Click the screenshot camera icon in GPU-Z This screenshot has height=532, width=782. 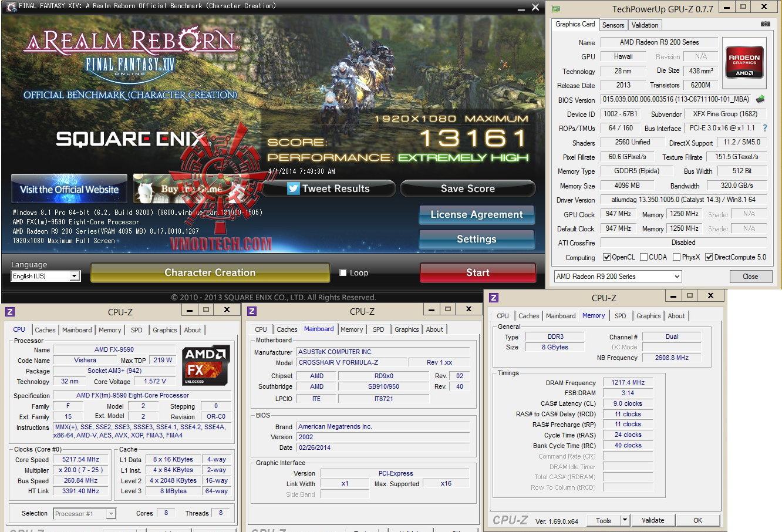(766, 24)
